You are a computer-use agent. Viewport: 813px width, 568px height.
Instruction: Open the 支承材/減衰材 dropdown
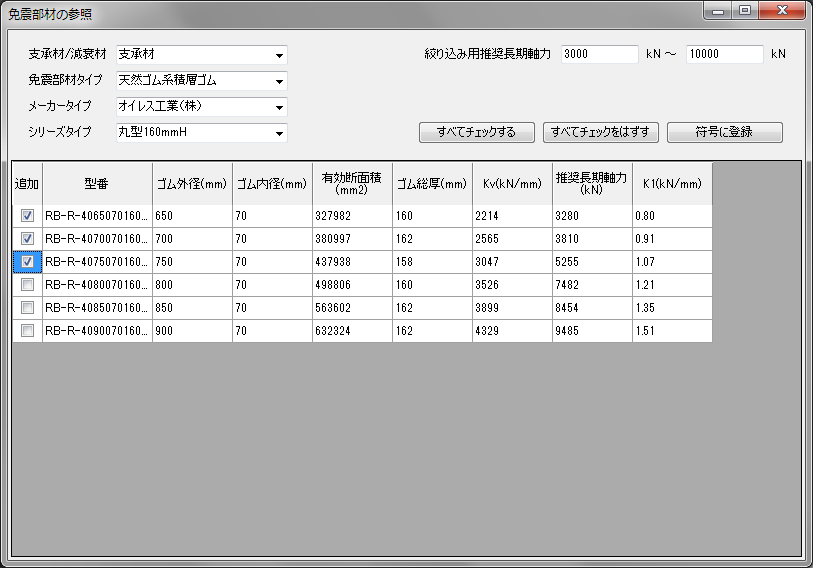pyautogui.click(x=202, y=54)
